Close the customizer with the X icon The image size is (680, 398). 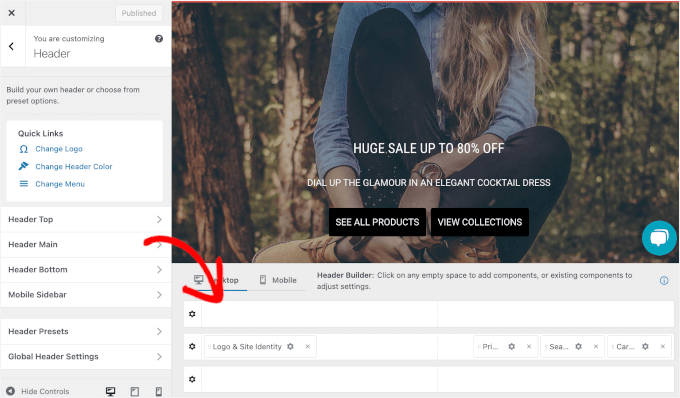click(x=12, y=13)
